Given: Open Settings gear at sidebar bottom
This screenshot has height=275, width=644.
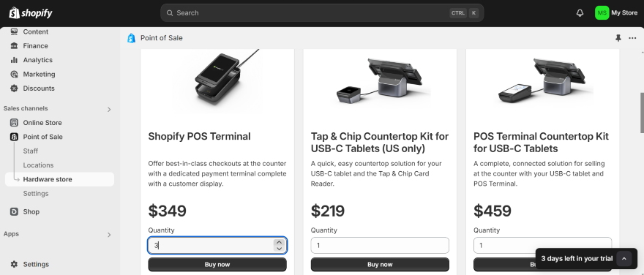Looking at the screenshot, I should pyautogui.click(x=14, y=264).
